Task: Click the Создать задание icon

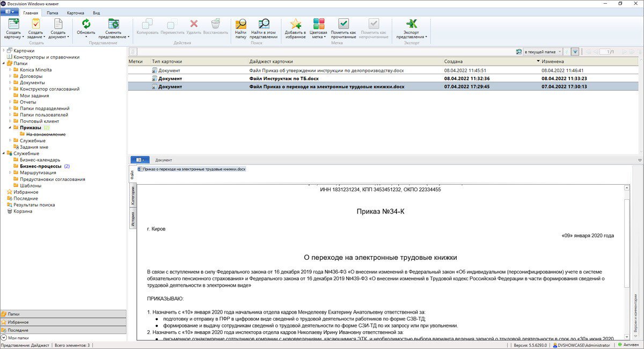Action: (35, 24)
